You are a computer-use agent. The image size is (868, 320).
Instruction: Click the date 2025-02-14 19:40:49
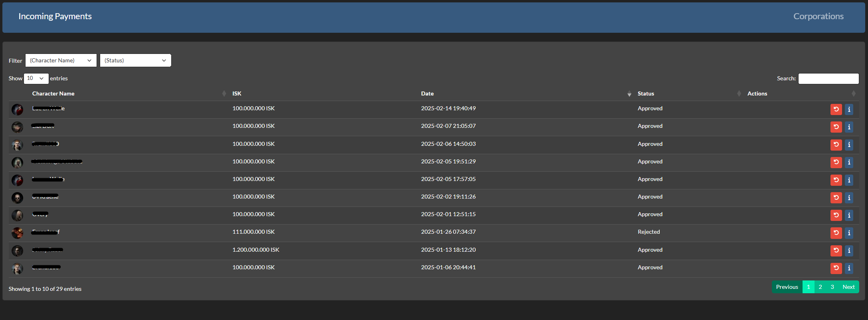point(448,108)
